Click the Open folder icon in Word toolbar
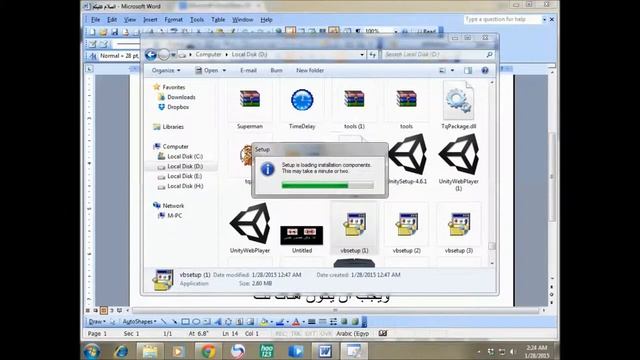640x360 pixels. click(103, 32)
